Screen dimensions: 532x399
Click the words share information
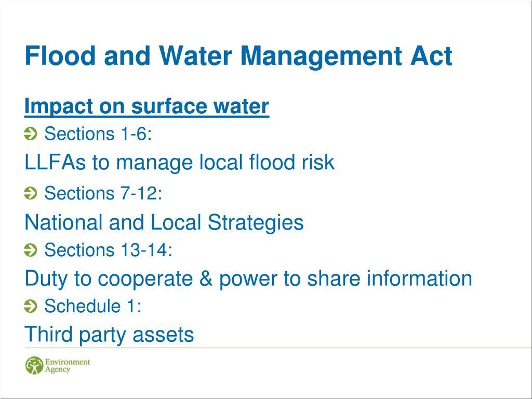point(390,279)
